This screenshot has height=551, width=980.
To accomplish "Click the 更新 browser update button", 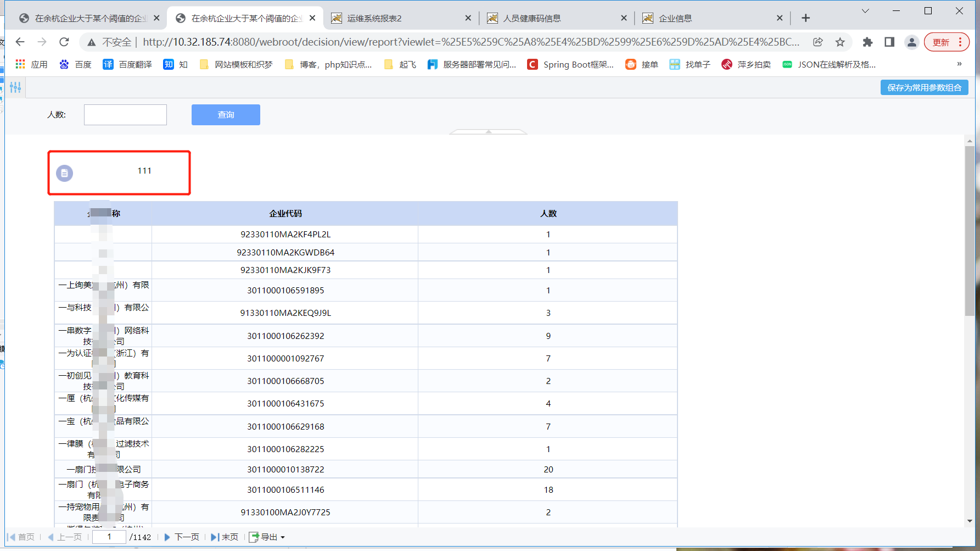I will click(941, 42).
